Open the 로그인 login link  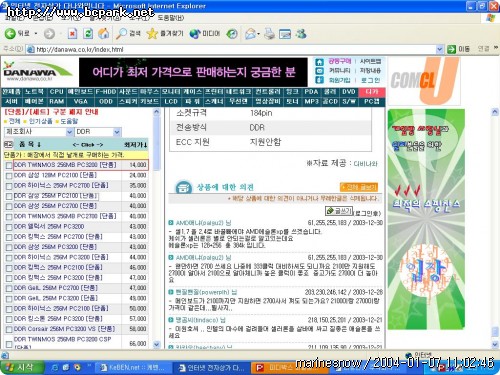point(370,80)
